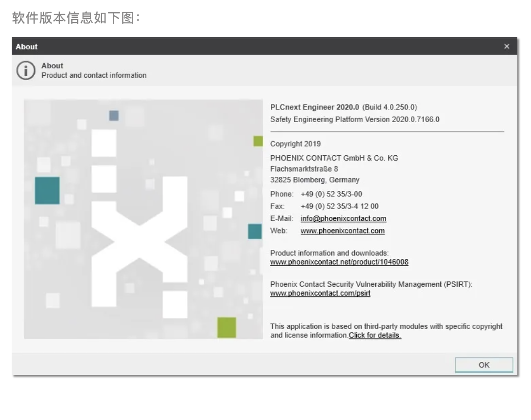531x420 pixels.
Task: Select the PLCnext Engineer 2020.0 version text
Action: pyautogui.click(x=343, y=107)
